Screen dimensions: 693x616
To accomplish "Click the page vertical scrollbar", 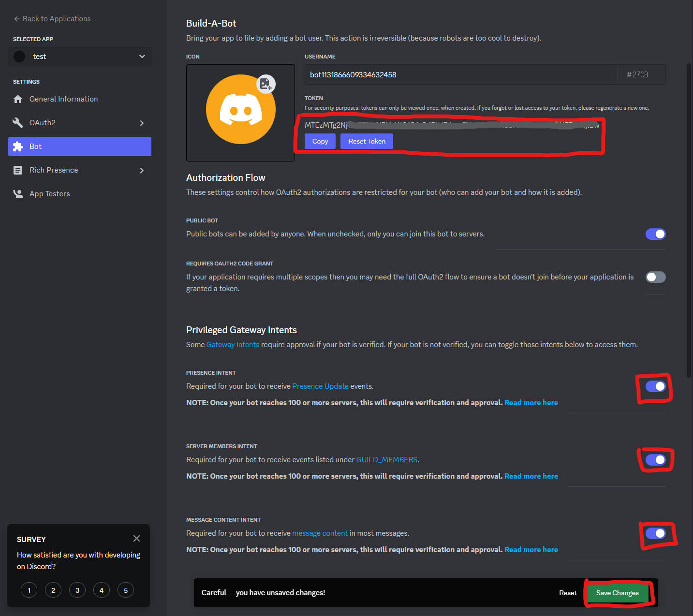I will 689,220.
